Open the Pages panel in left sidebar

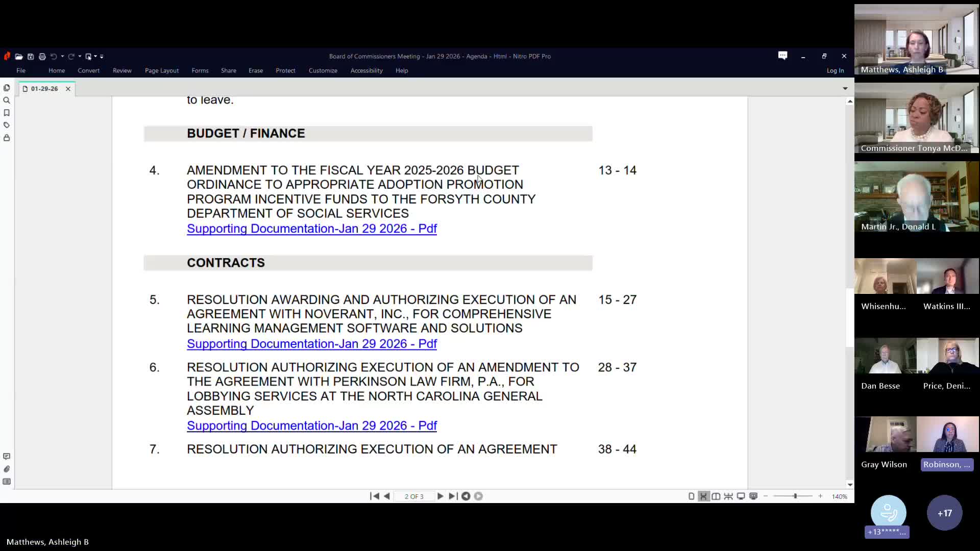click(7, 88)
